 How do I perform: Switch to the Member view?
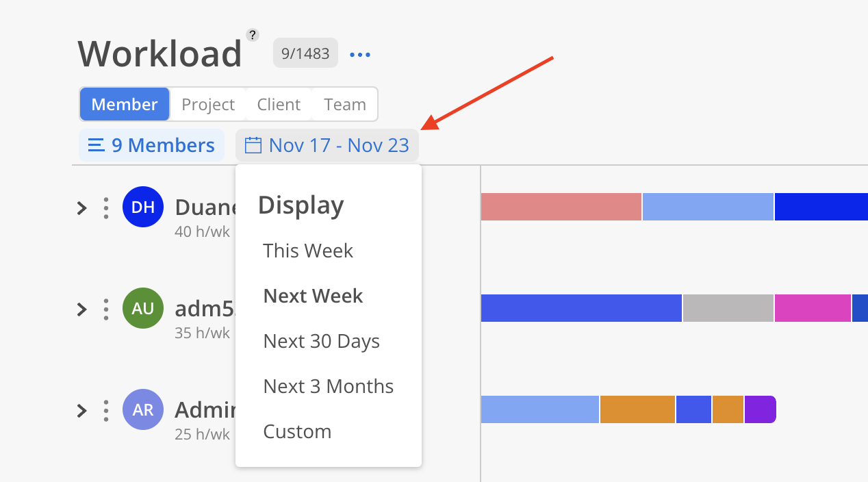(125, 104)
